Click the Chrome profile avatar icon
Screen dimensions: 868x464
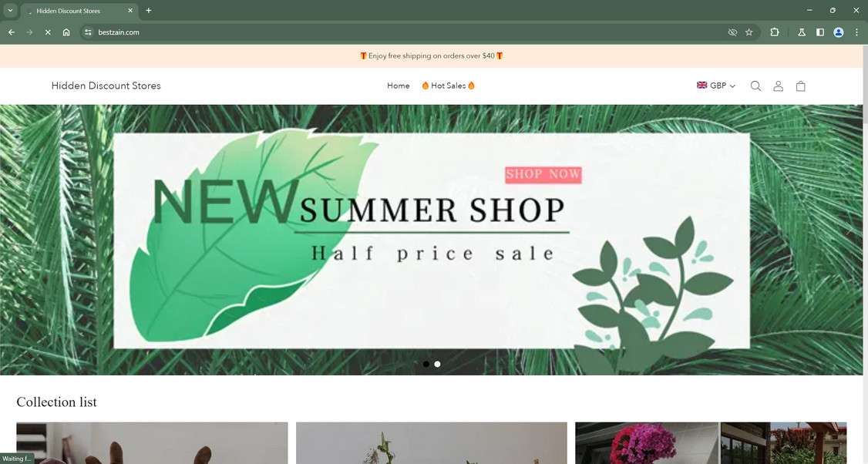[839, 32]
